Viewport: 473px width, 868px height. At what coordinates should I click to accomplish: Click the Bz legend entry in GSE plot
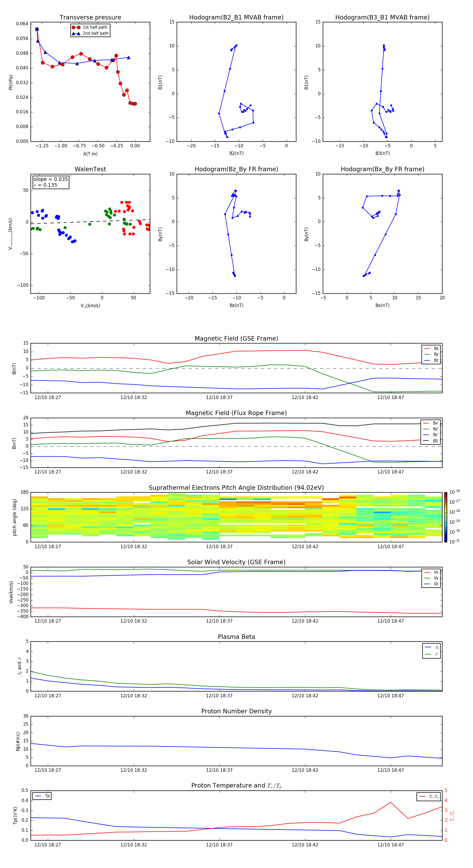(431, 361)
